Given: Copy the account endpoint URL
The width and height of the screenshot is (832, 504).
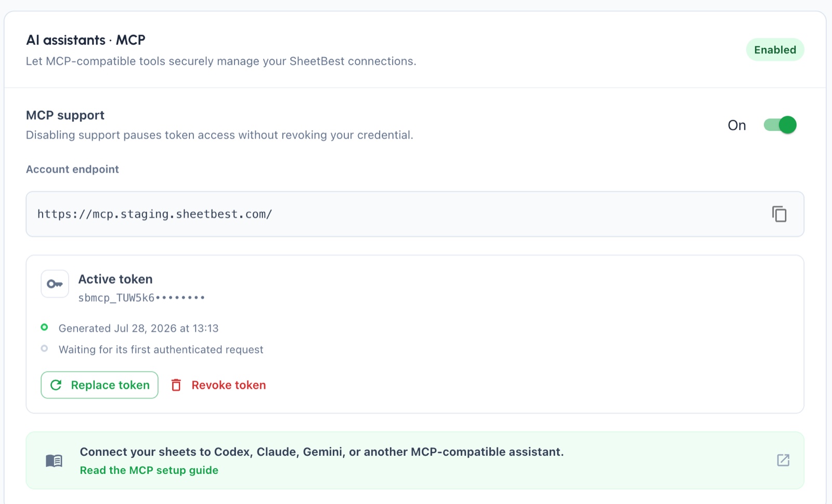Looking at the screenshot, I should point(779,214).
